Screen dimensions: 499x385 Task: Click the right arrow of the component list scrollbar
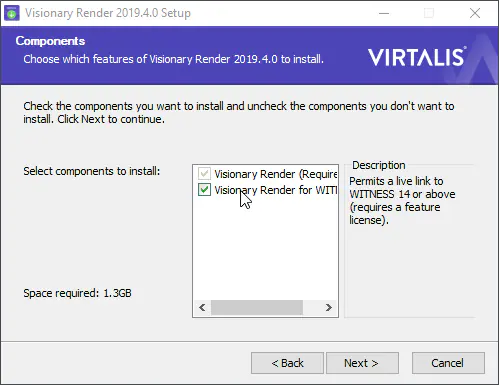(x=329, y=307)
